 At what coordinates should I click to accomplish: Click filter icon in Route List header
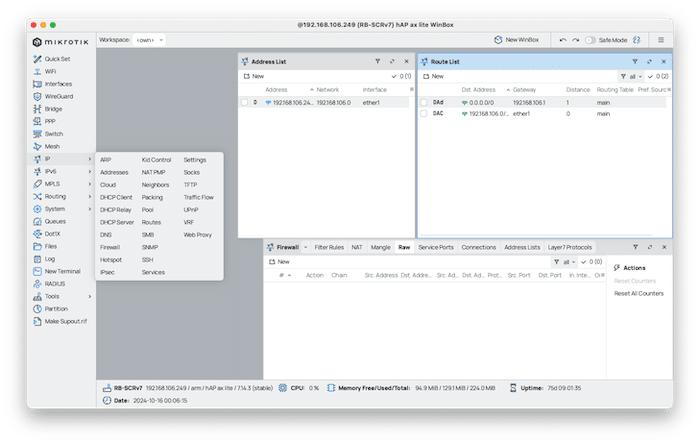635,62
